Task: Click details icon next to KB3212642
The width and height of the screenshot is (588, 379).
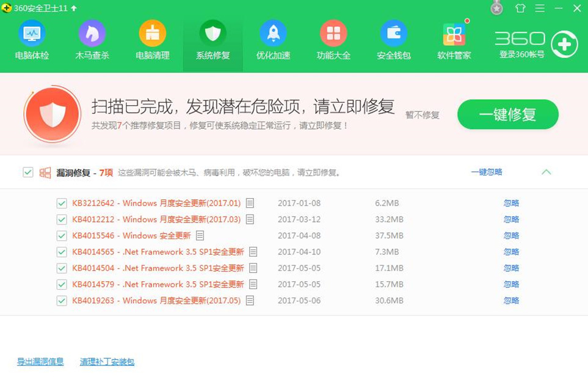Action: pos(250,203)
